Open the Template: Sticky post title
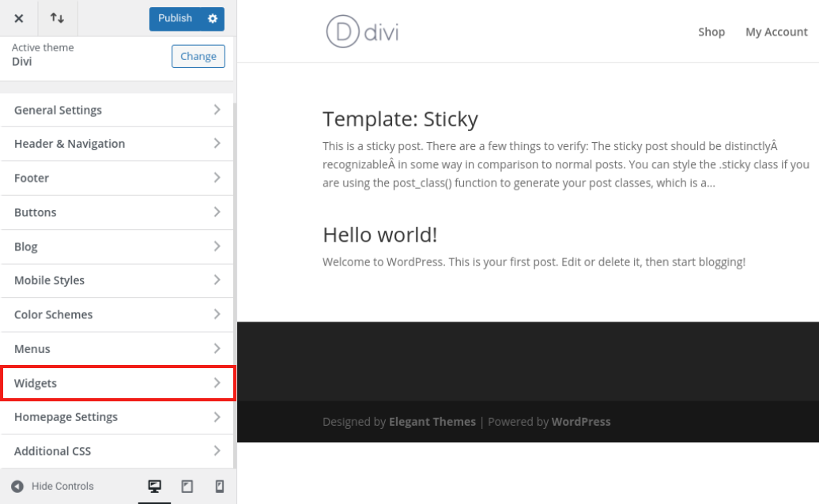Image resolution: width=819 pixels, height=504 pixels. [x=400, y=119]
